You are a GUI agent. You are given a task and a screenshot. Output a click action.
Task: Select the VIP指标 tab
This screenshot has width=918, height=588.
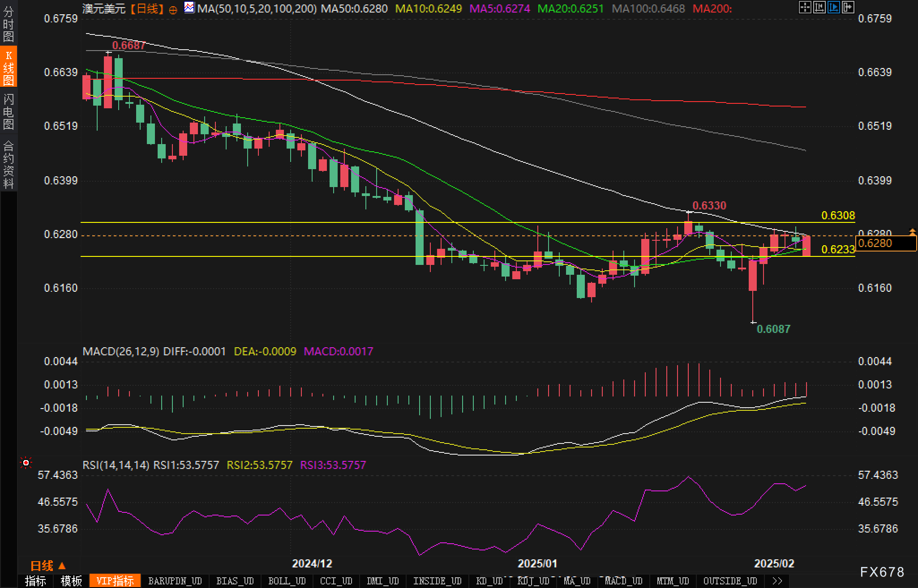click(x=115, y=581)
